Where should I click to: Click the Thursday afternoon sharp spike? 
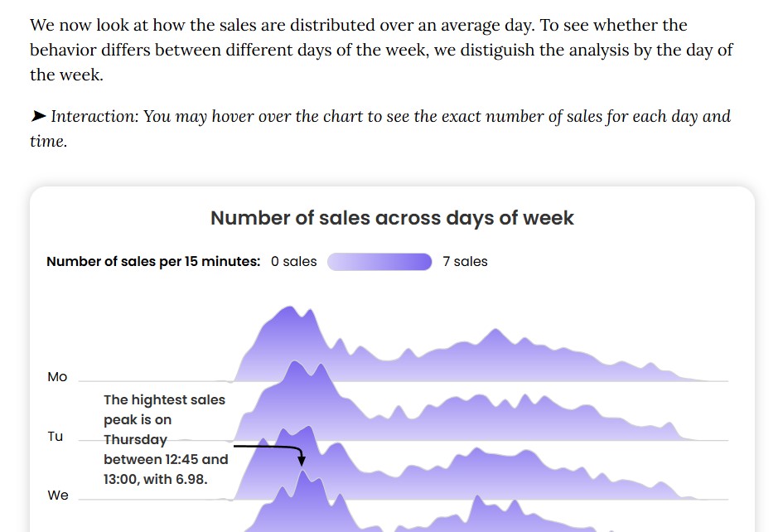click(x=478, y=501)
